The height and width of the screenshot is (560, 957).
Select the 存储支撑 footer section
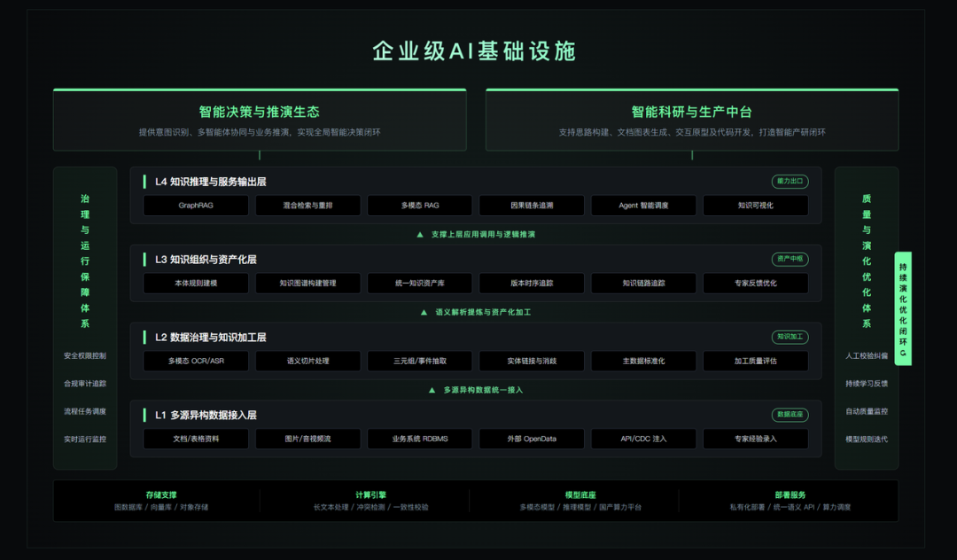pyautogui.click(x=161, y=501)
